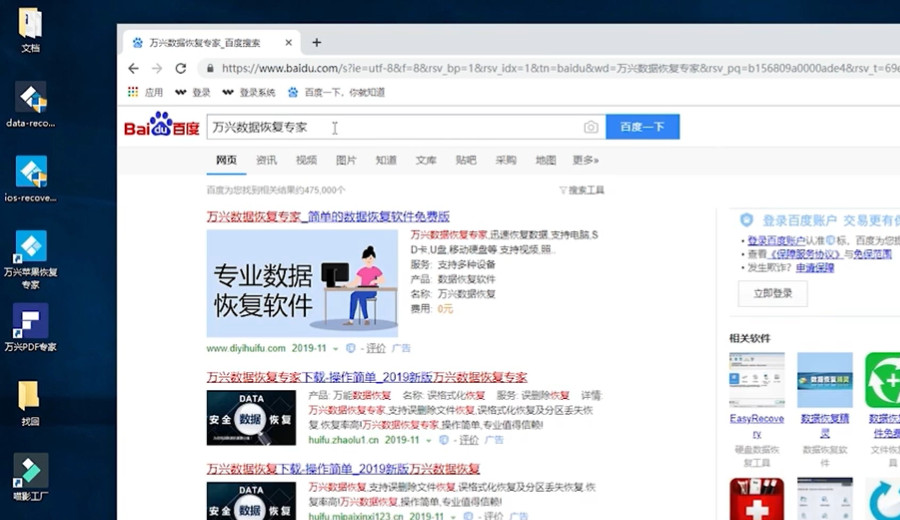Open result 万兴数据恢复专家_简单的数据恢复软件免费版

(328, 216)
